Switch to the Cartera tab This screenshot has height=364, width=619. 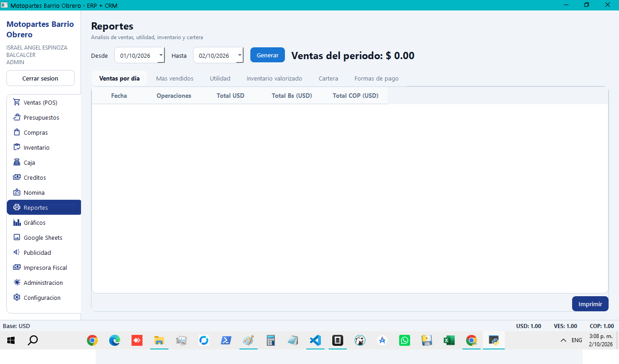coord(328,78)
